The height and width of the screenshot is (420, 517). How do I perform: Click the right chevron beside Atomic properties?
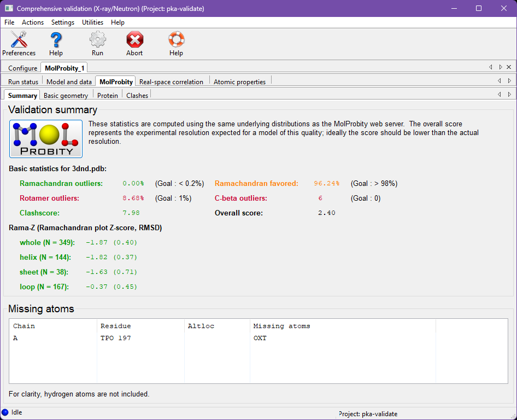tap(509, 80)
